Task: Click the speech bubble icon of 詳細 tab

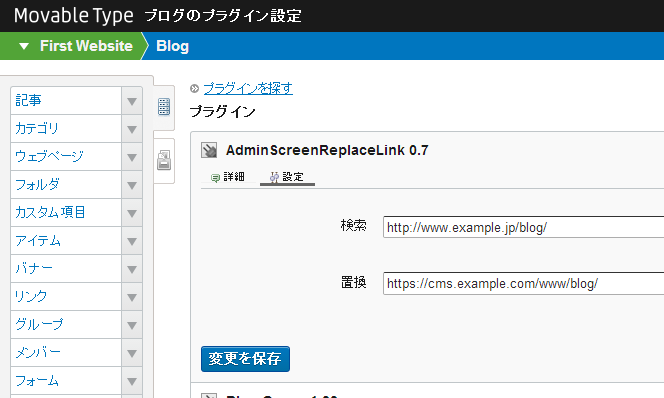Action: (x=215, y=178)
